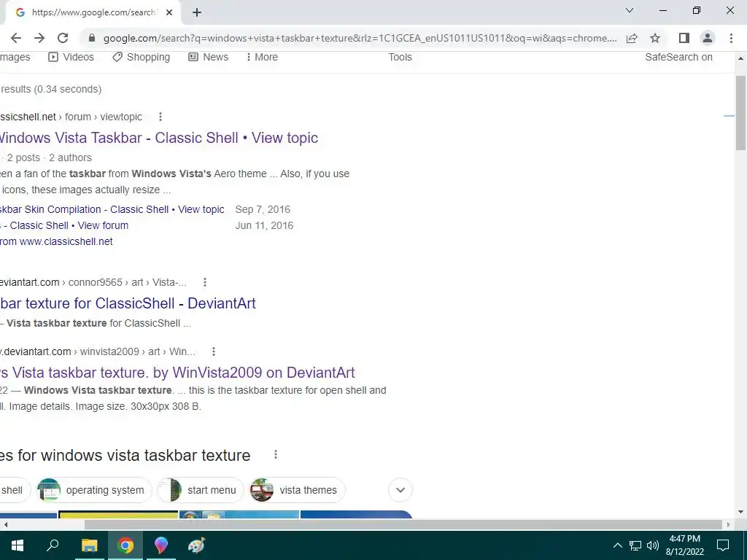
Task: Open texture for ClassicShell DeviantArt result
Action: click(x=128, y=303)
